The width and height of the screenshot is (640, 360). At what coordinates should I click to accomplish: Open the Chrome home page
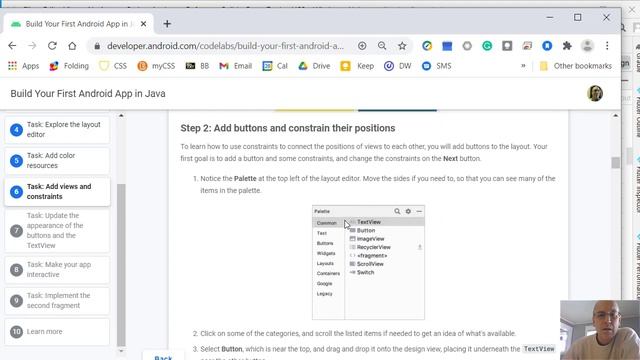(72, 46)
